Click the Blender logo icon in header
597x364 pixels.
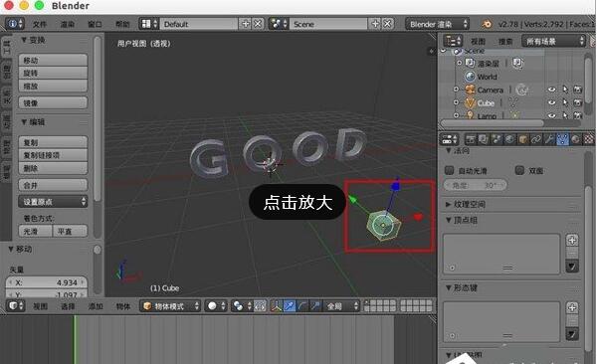tap(487, 24)
